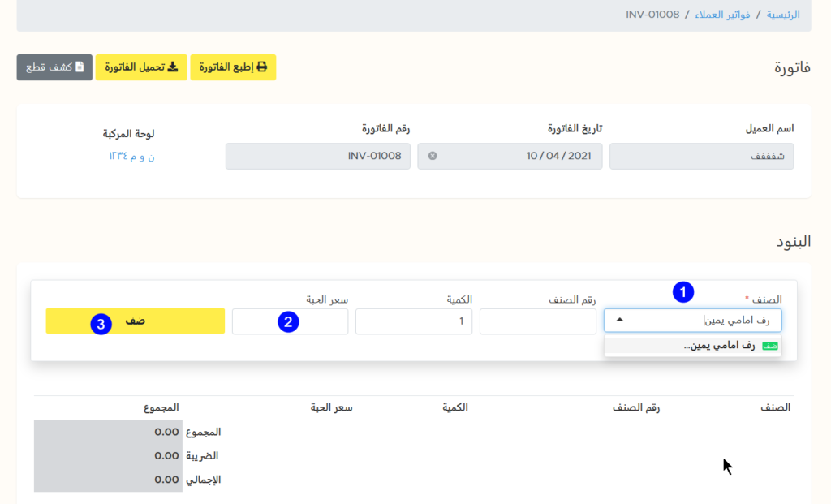Viewport: 831px width, 504px height.
Task: Download the invoice with تحميل الفاتورة
Action: [x=141, y=67]
